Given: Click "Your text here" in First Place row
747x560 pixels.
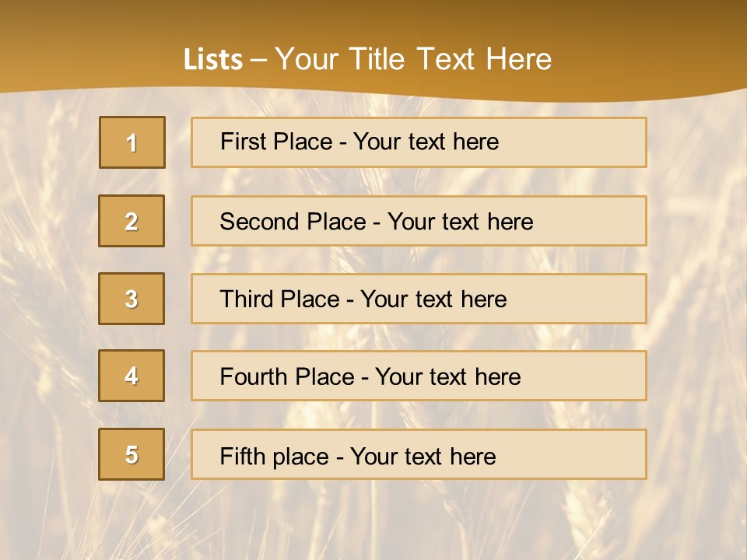Looking at the screenshot, I should click(x=426, y=142).
